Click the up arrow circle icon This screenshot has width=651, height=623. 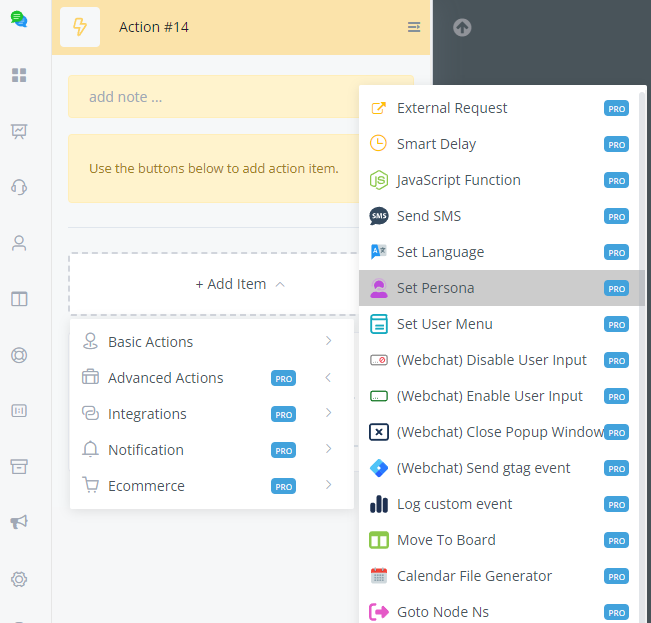[461, 28]
